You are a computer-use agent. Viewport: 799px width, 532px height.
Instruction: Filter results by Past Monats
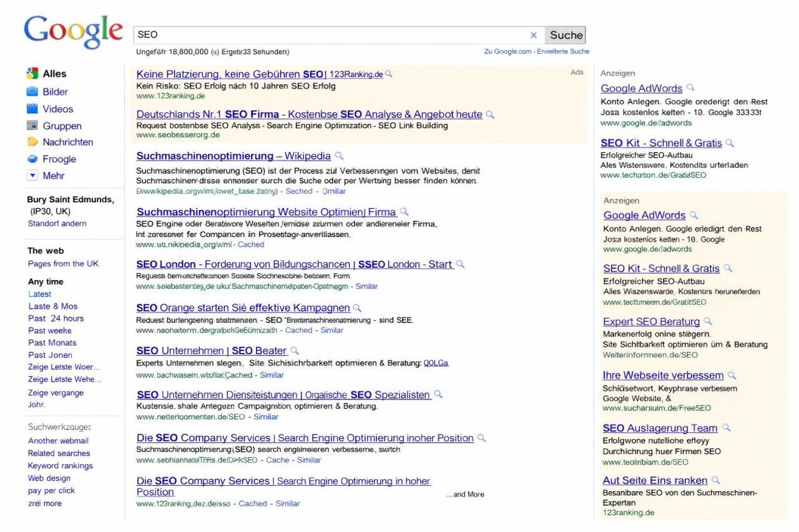[51, 342]
